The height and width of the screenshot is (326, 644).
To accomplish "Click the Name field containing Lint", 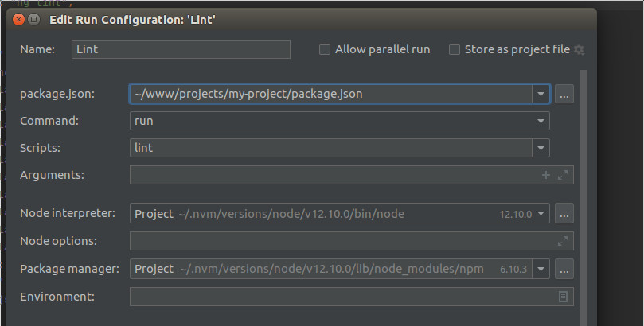I will point(181,49).
